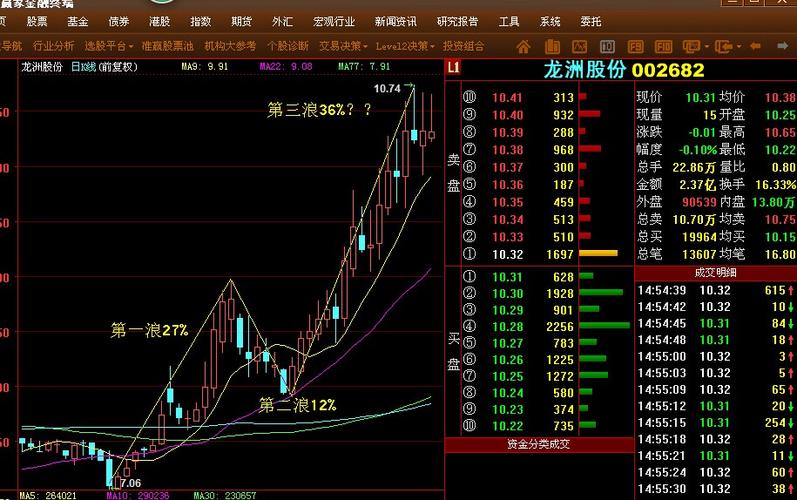The image size is (797, 500).
Task: Navigate back with the left arrow
Action: point(755,46)
